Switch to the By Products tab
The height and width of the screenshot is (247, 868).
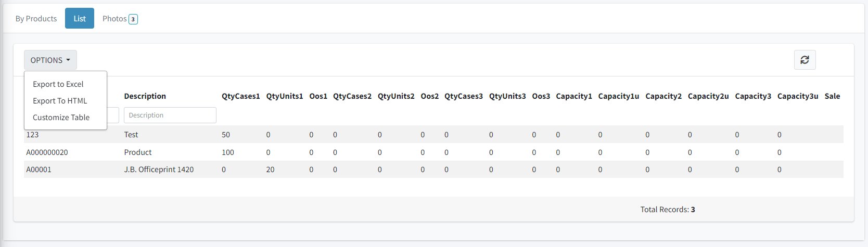(x=36, y=19)
